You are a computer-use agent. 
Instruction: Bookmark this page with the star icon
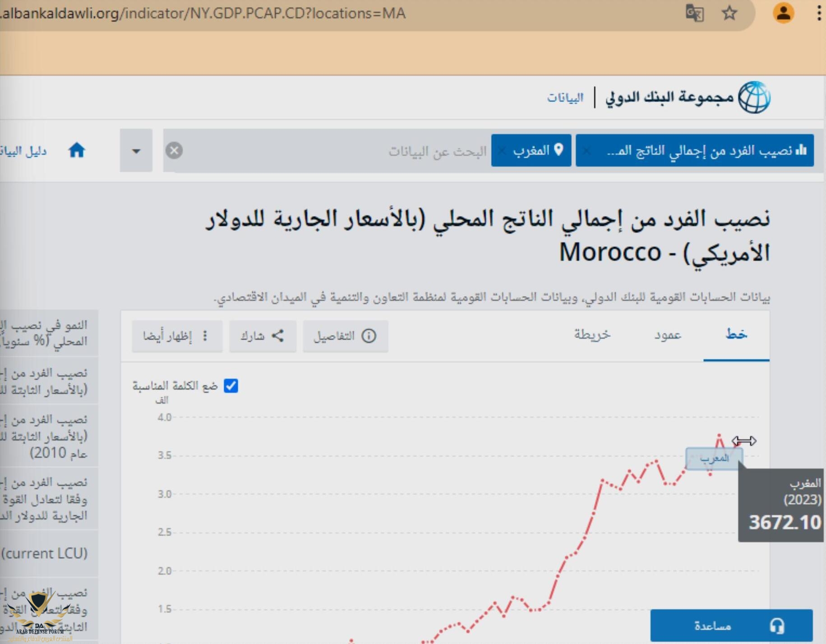pyautogui.click(x=729, y=13)
